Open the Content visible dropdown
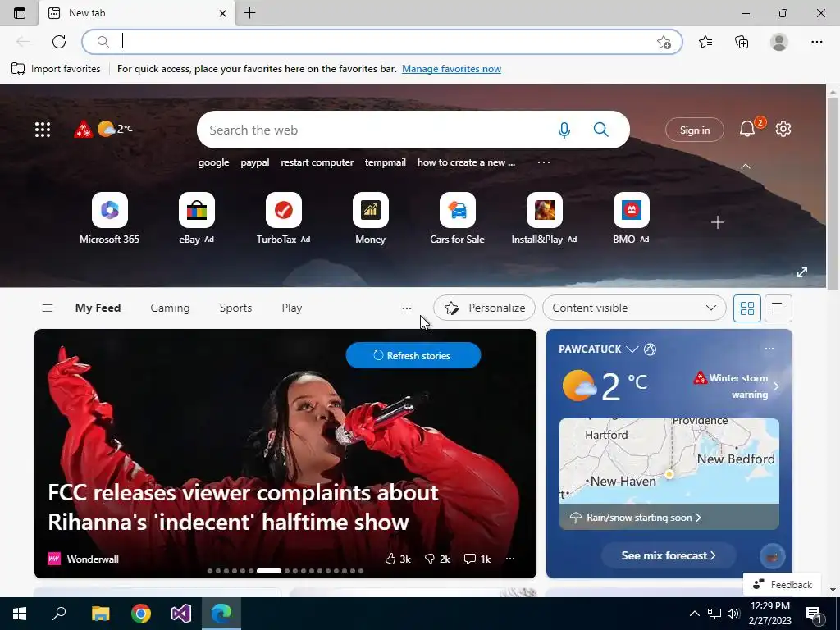Screen dimensions: 840x630 pos(634,308)
